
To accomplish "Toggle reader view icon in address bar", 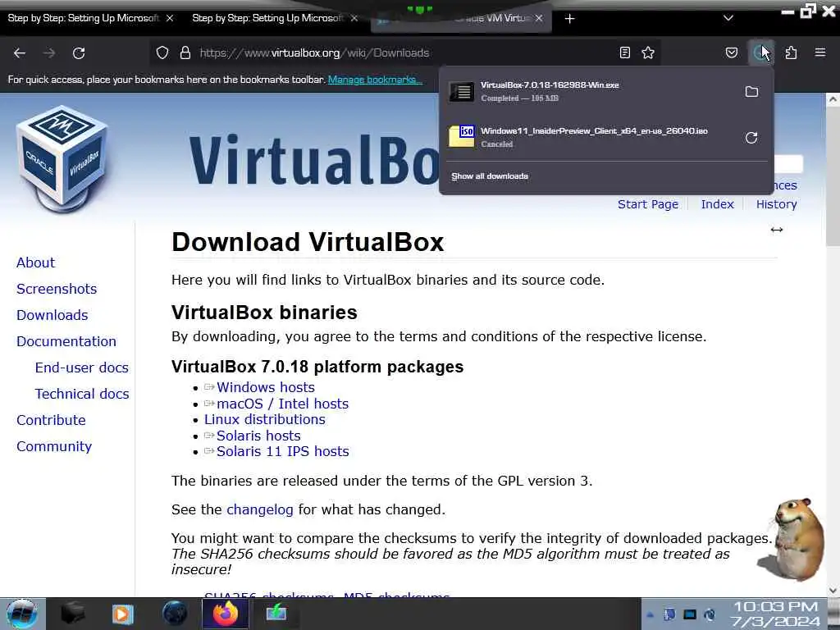I will pyautogui.click(x=624, y=52).
